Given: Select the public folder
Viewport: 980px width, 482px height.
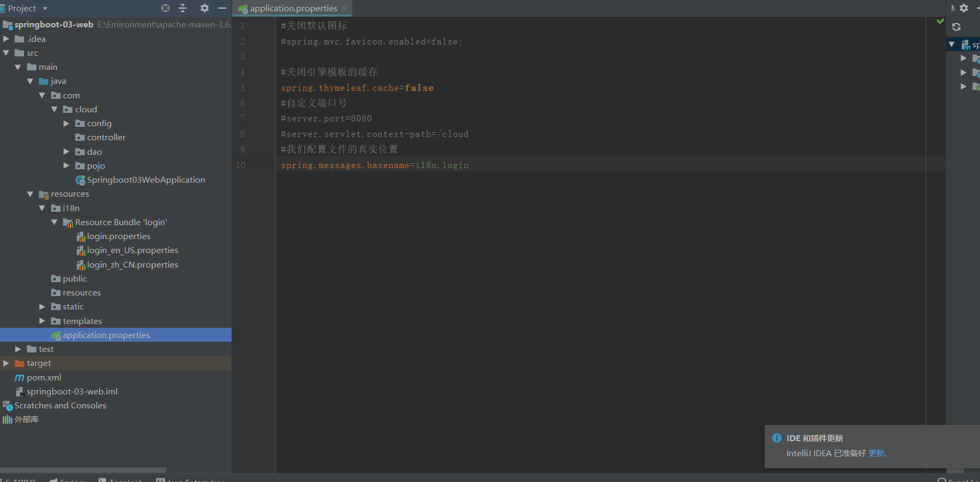Looking at the screenshot, I should click(x=75, y=278).
